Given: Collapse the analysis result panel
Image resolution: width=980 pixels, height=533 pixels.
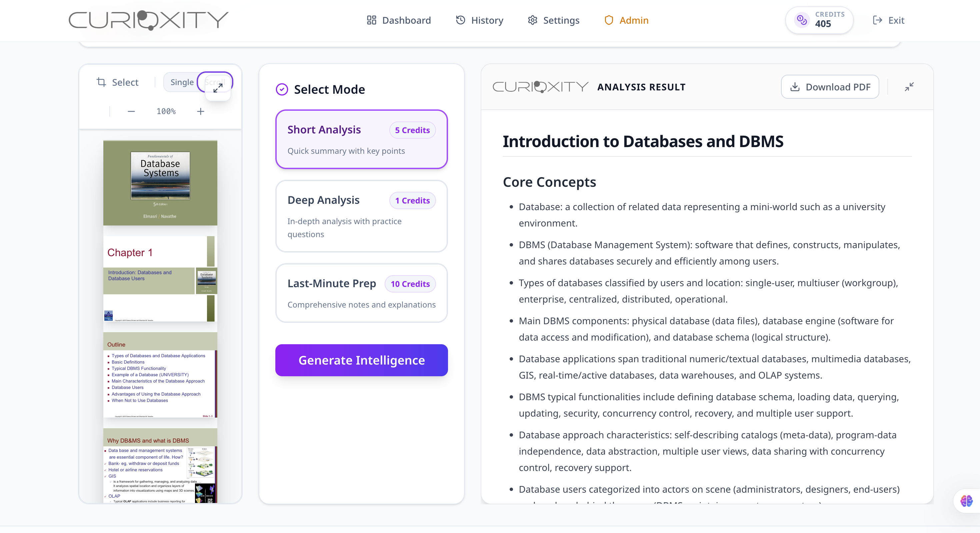Looking at the screenshot, I should 909,87.
